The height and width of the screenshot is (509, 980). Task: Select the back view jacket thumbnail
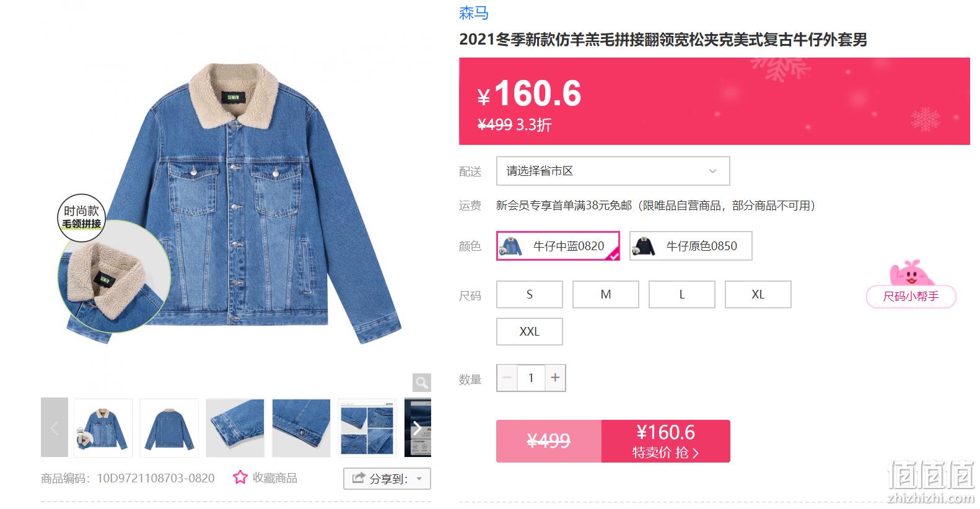169,428
